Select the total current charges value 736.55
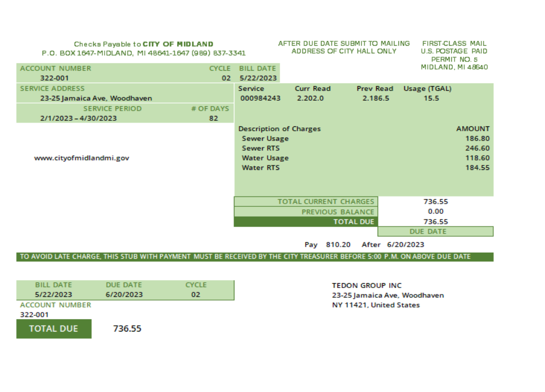545x392 pixels. [435, 202]
